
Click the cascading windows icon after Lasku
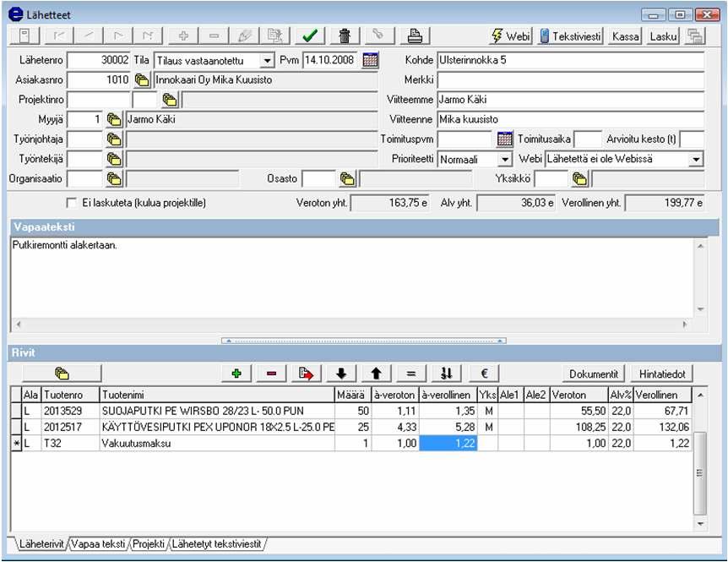(x=695, y=36)
